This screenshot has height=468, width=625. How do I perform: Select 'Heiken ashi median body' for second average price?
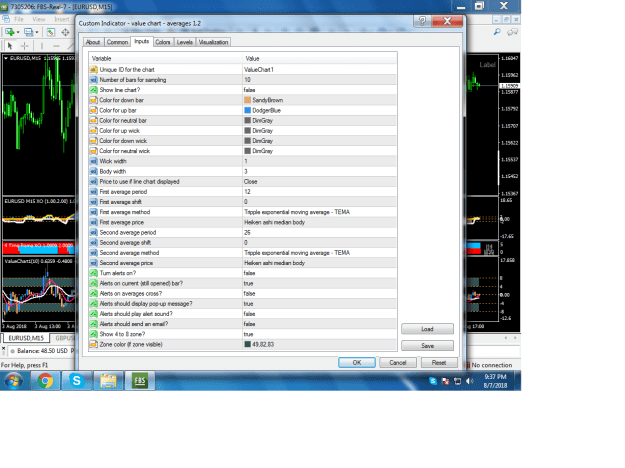[319, 263]
